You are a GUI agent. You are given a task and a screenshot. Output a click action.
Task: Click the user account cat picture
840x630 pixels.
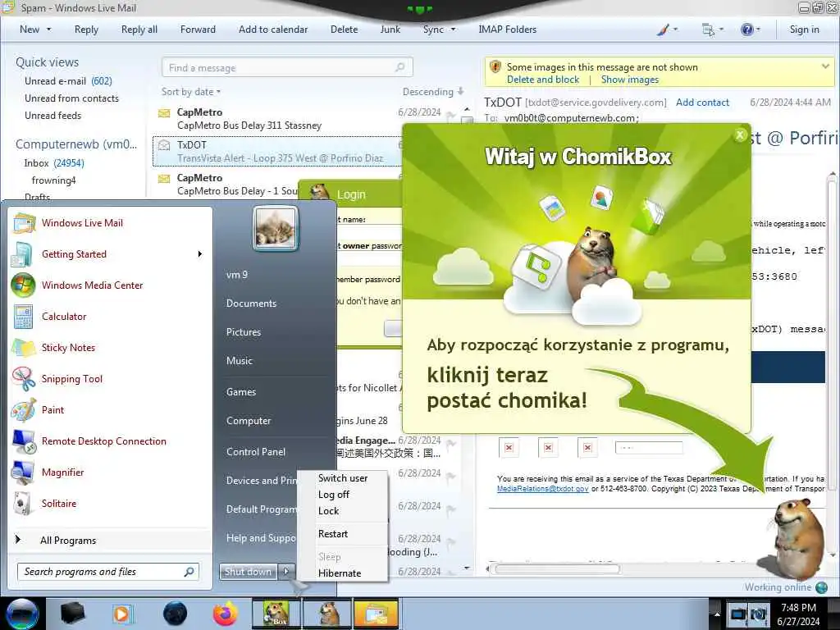click(276, 230)
